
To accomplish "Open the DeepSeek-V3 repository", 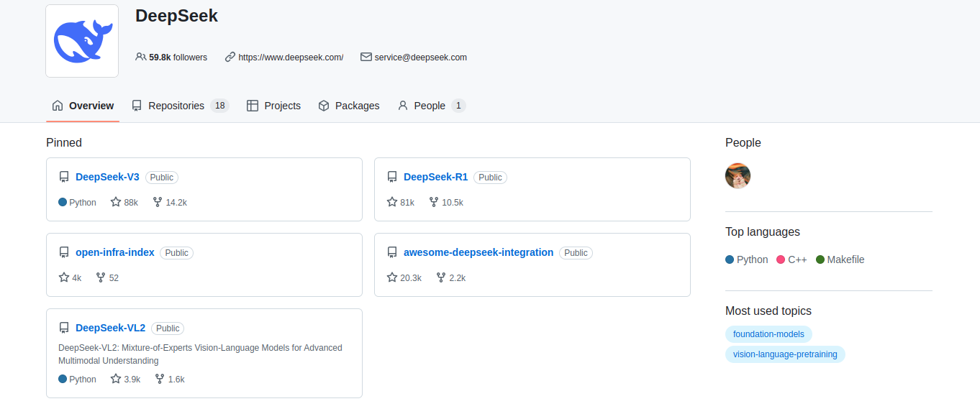I will coord(107,177).
